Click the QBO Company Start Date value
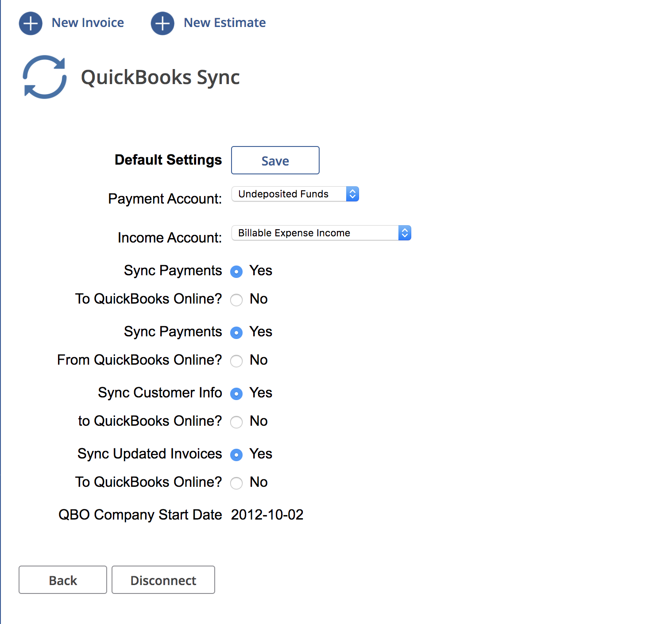This screenshot has width=672, height=624. [267, 515]
